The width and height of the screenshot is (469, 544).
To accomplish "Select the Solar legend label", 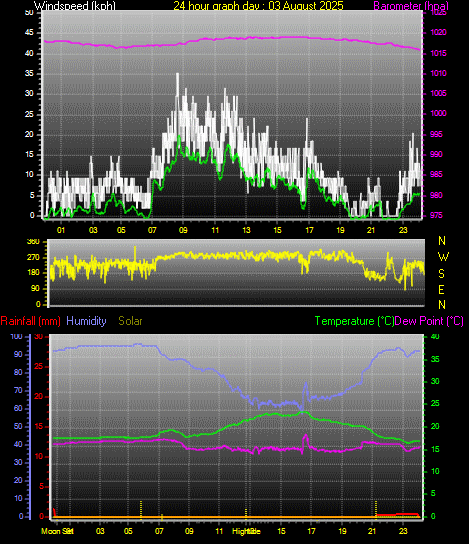I will pyautogui.click(x=130, y=321).
